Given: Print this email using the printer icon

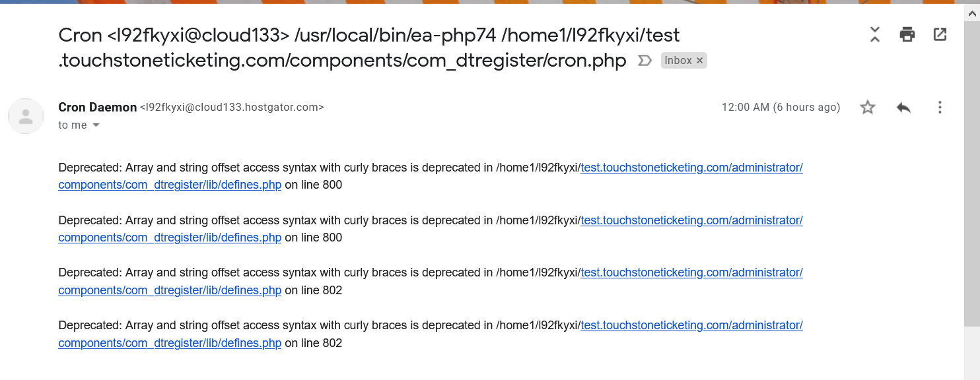Looking at the screenshot, I should tap(907, 35).
